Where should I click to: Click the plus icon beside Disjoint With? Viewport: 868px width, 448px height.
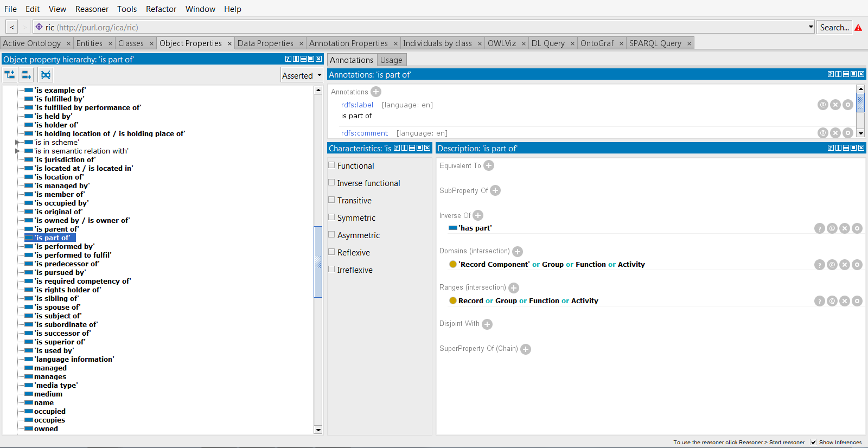[487, 324]
